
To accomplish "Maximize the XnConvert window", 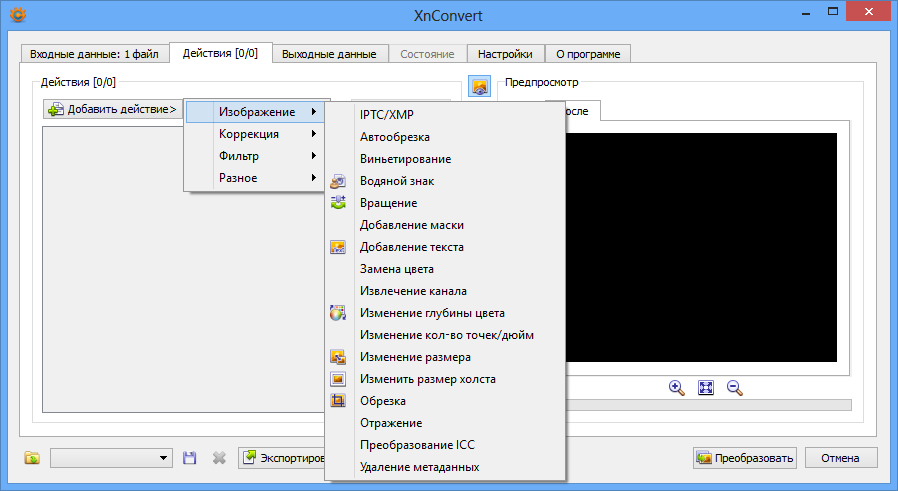I will [833, 11].
